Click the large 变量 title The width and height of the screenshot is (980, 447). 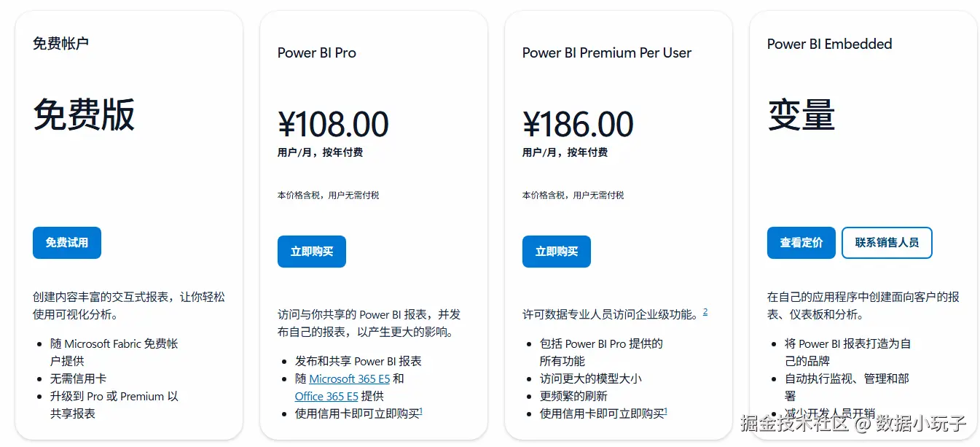tap(801, 115)
